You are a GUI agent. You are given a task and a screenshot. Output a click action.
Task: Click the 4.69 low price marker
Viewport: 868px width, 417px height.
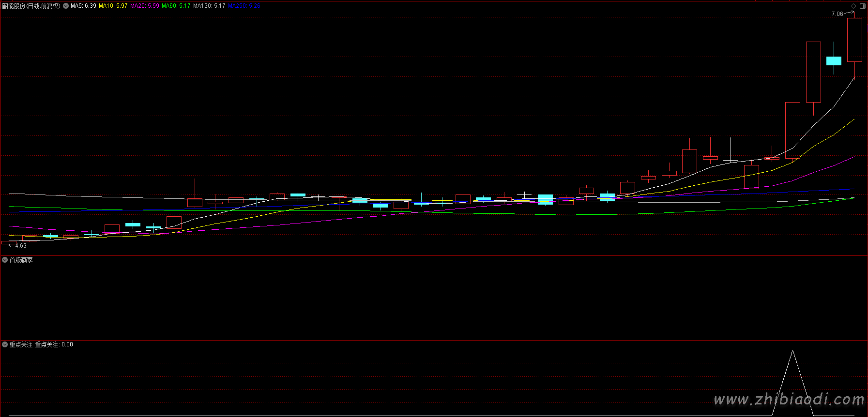click(20, 246)
